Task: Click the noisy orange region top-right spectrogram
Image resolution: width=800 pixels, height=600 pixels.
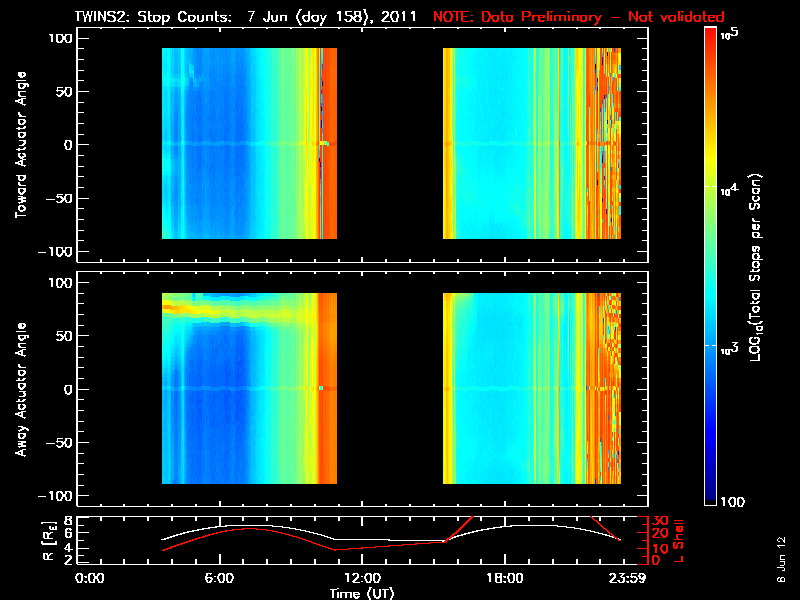Action: coord(604,143)
